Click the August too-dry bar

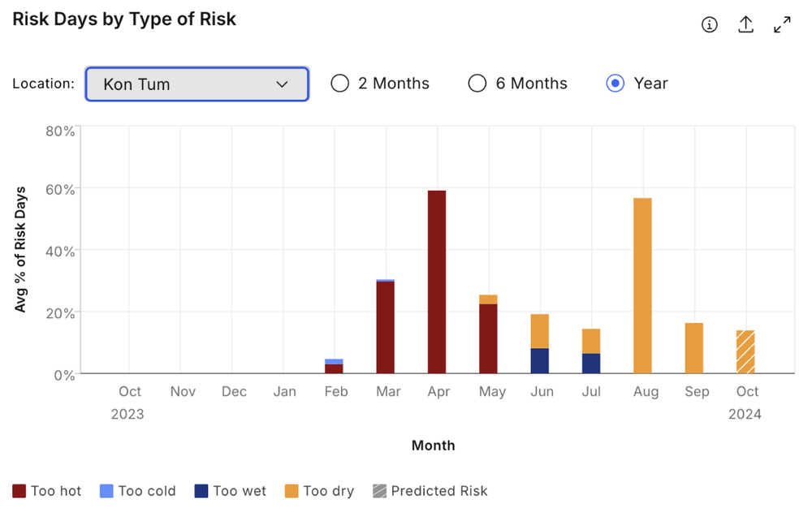[642, 286]
